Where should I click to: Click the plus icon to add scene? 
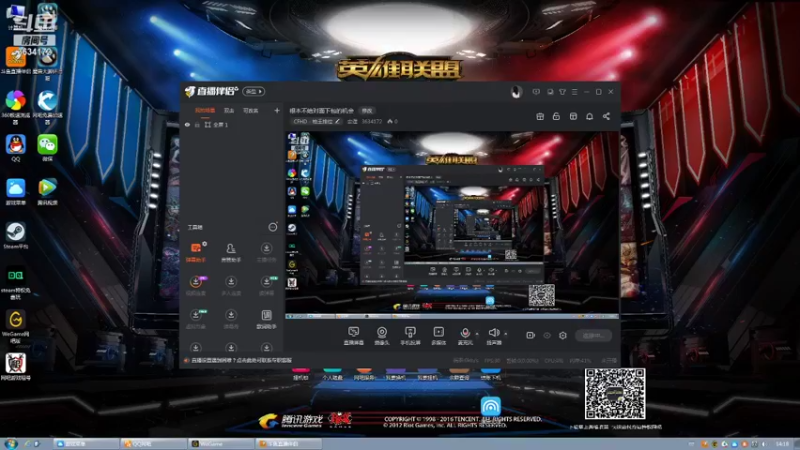click(x=277, y=110)
